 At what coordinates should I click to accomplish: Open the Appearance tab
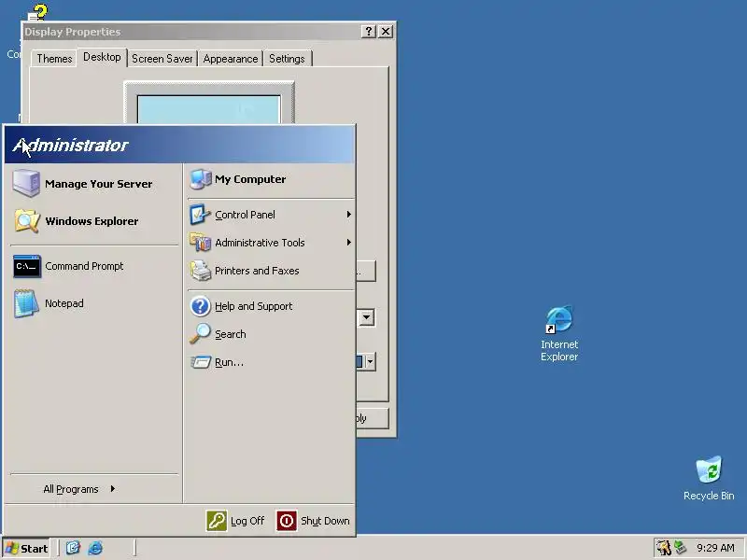pos(230,59)
